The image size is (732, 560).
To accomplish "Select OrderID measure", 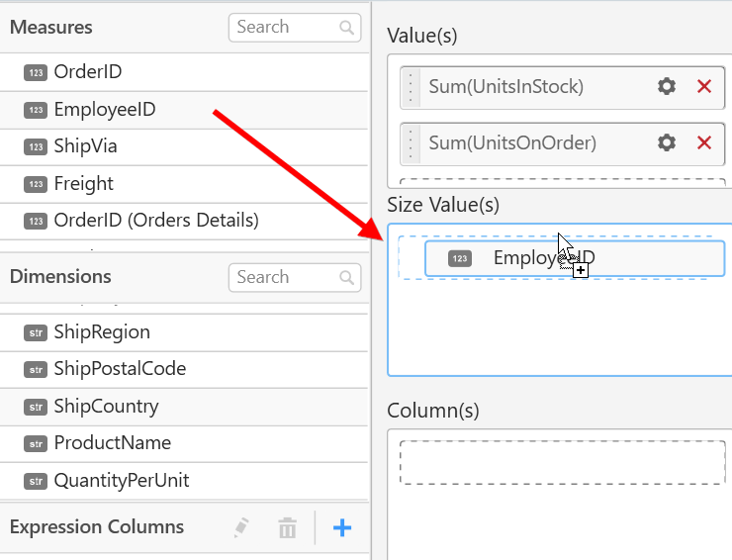I will pos(88,72).
